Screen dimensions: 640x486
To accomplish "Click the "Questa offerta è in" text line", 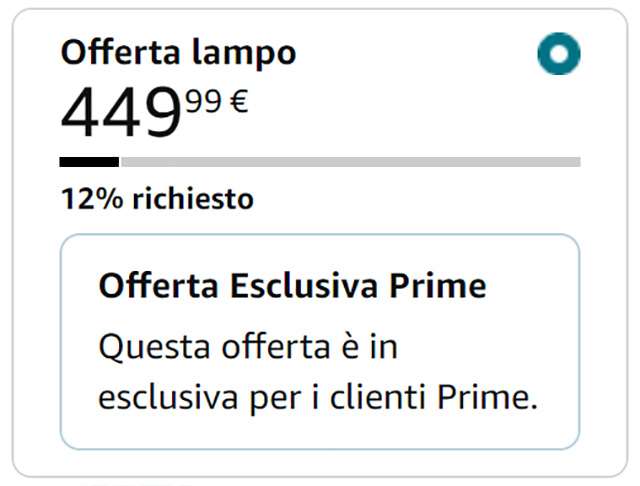I will pyautogui.click(x=242, y=348).
